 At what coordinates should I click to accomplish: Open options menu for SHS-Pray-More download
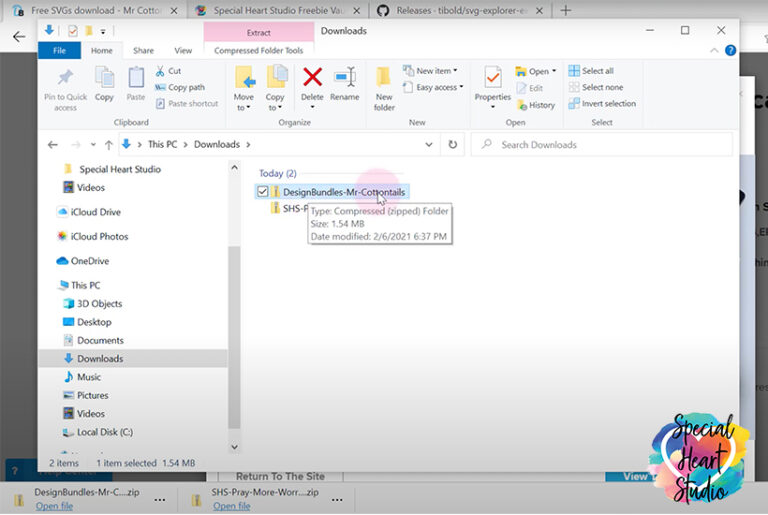337,500
